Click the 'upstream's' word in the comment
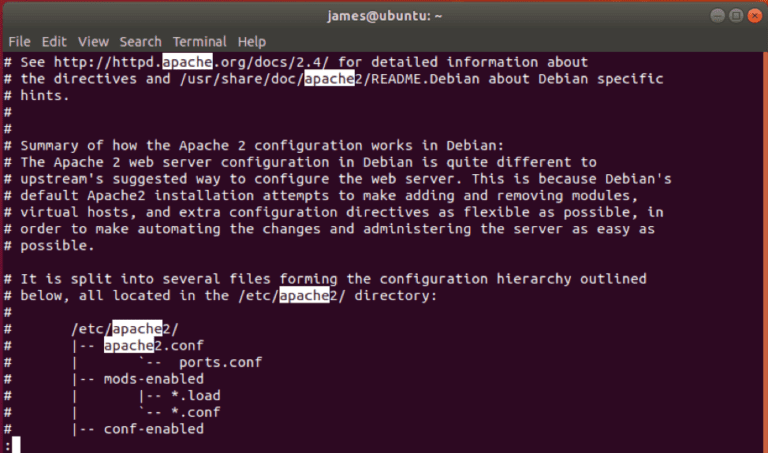 62,179
